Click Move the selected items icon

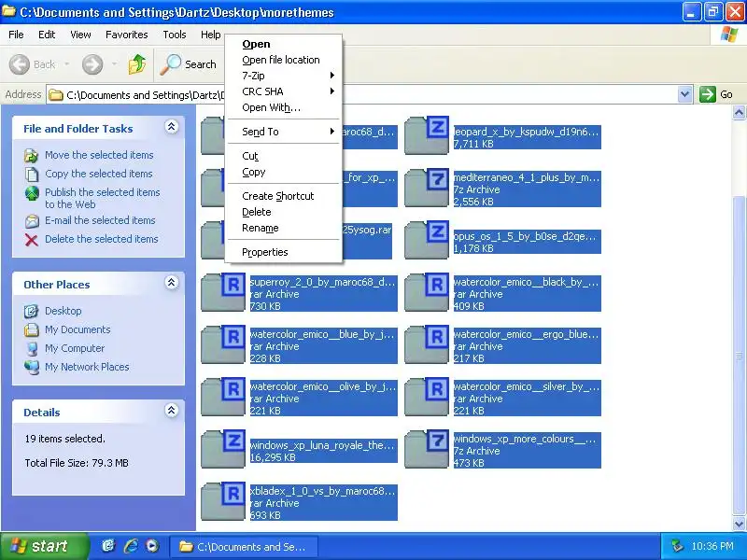32,155
